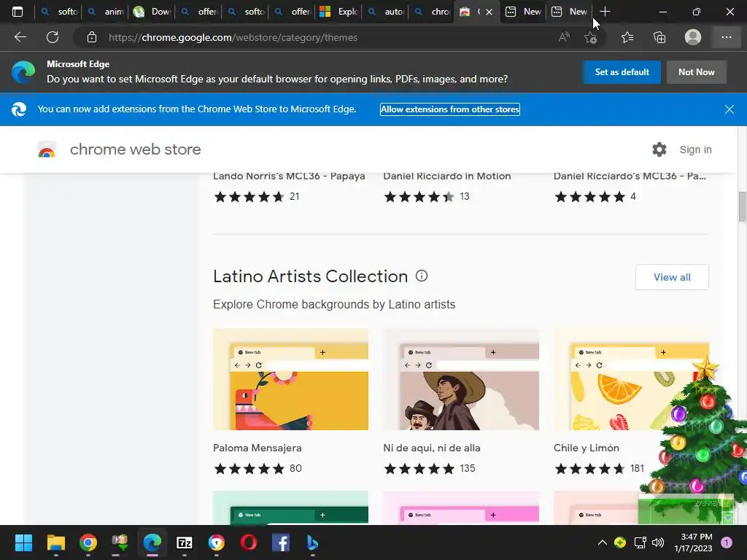The width and height of the screenshot is (747, 560).
Task: Show info for Latino Artists Collection
Action: [x=422, y=276]
